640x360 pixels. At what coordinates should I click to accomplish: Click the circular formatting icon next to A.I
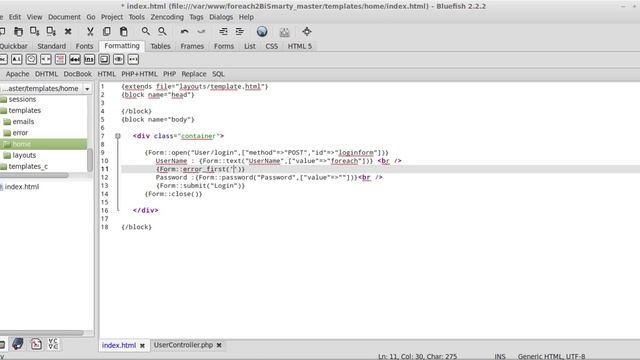[31, 60]
